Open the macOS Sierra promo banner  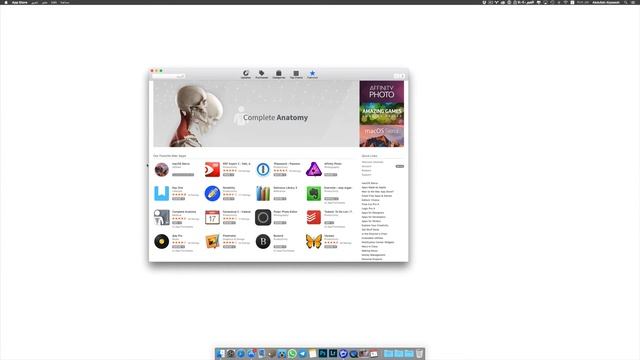pyautogui.click(x=382, y=136)
